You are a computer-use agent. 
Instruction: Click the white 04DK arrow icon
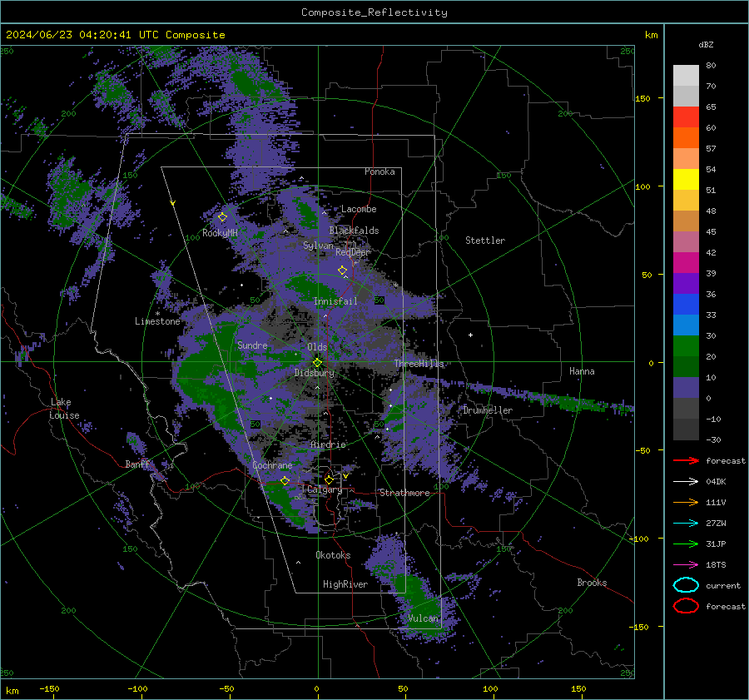click(686, 482)
